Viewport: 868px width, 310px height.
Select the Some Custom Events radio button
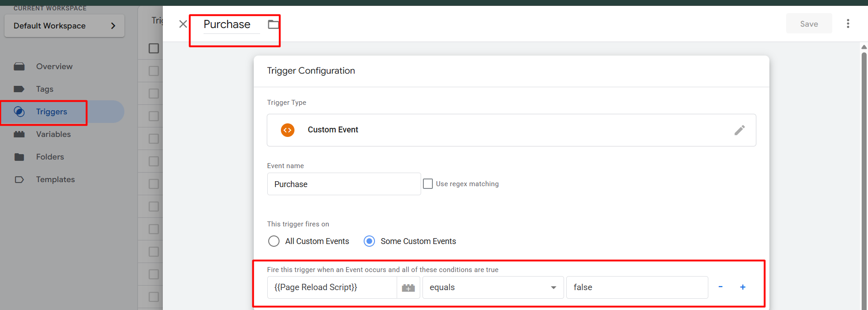(369, 241)
